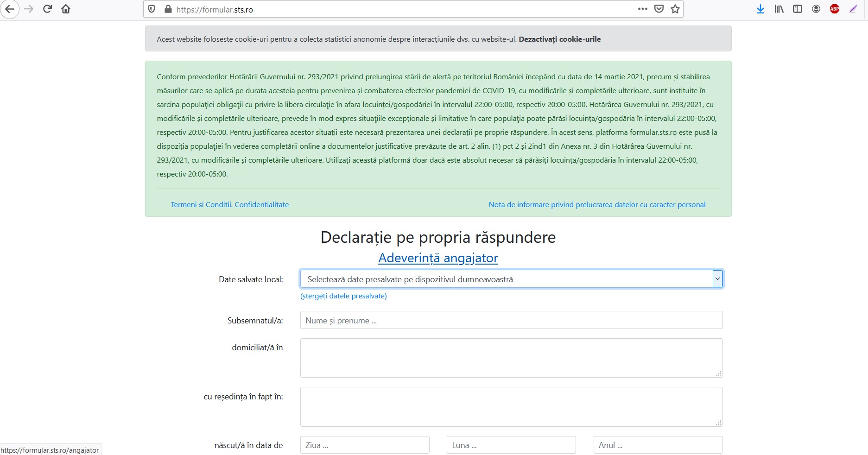Bookmark this page with the star
The width and height of the screenshot is (868, 455).
[675, 9]
